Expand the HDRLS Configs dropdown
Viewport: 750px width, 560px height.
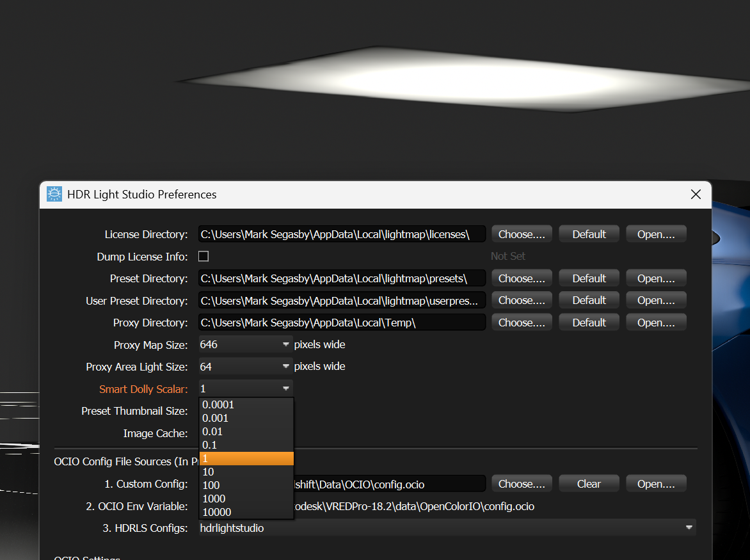689,527
